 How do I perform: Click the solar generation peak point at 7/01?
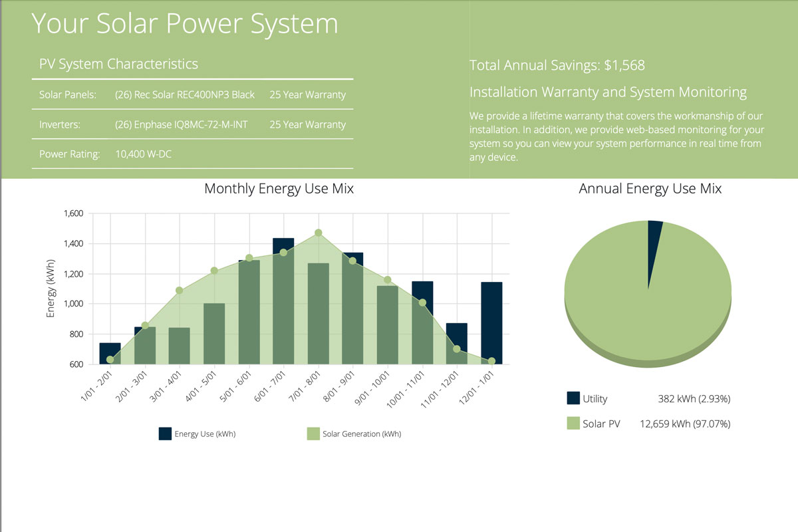pos(318,232)
